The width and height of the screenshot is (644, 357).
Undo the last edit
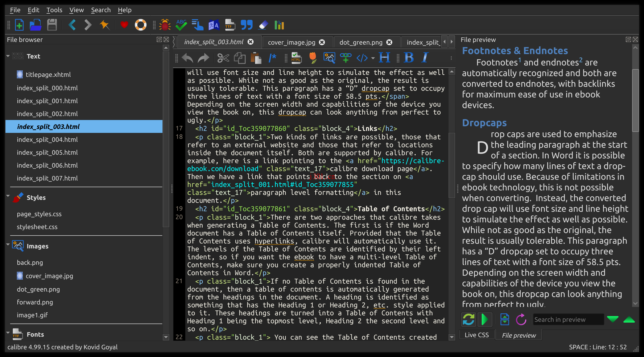187,58
